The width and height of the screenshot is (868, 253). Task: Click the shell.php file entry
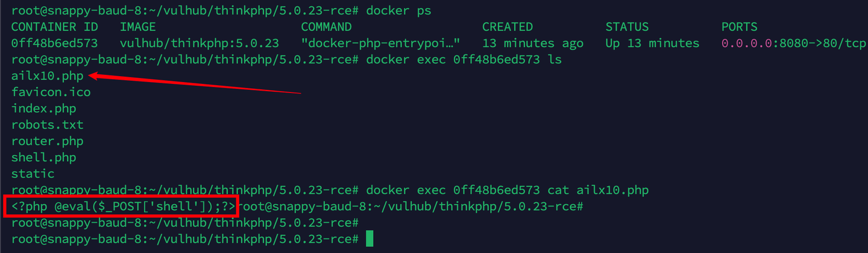(x=43, y=158)
